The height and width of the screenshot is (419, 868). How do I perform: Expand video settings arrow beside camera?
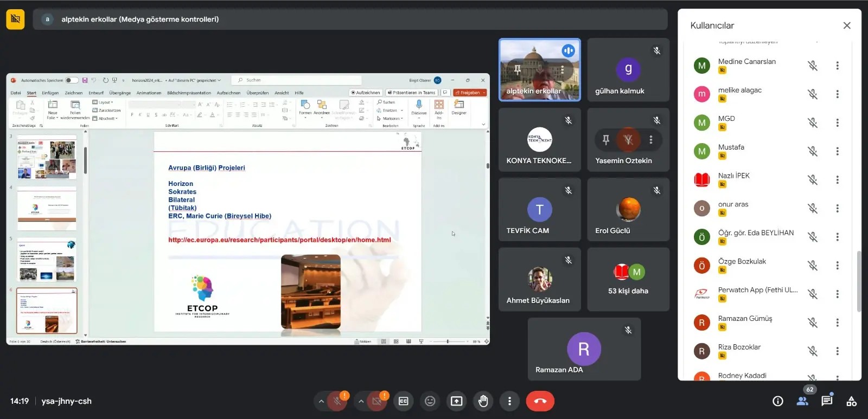click(x=361, y=401)
